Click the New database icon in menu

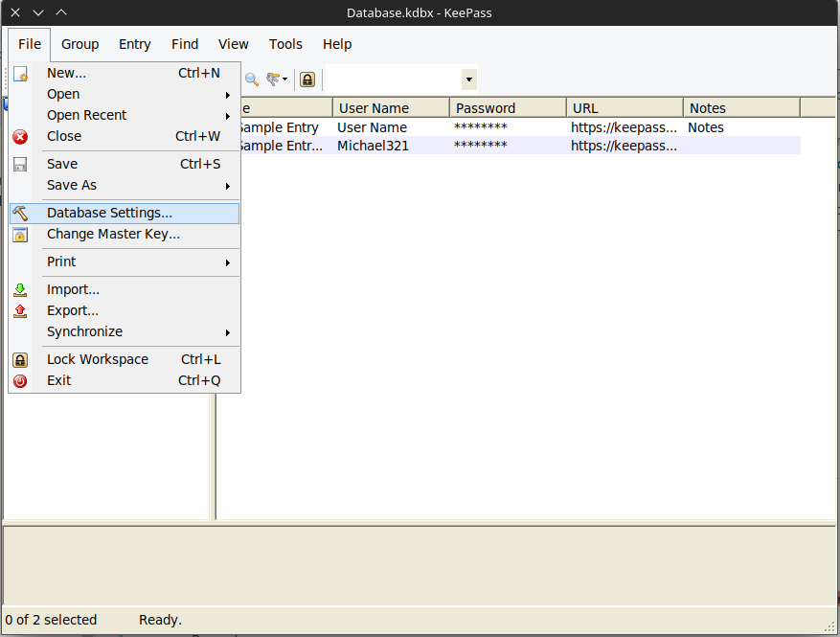click(x=20, y=74)
